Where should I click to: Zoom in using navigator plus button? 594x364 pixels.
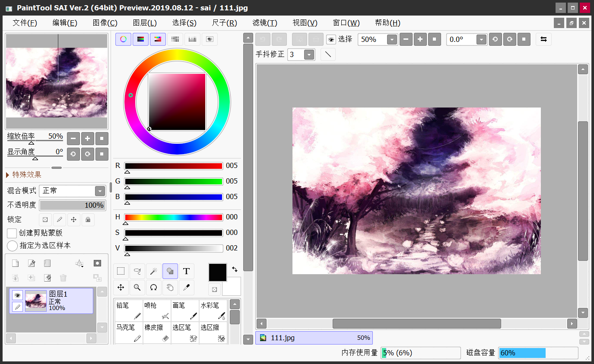pos(88,139)
